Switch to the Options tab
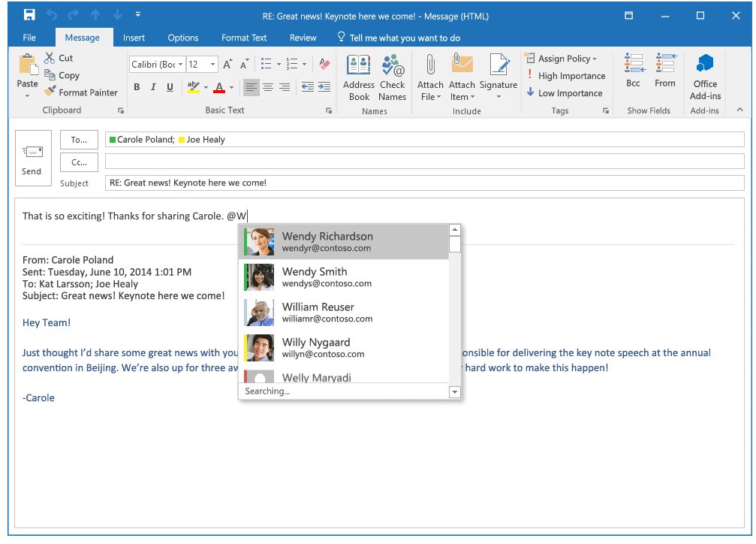The image size is (756, 544). [182, 38]
